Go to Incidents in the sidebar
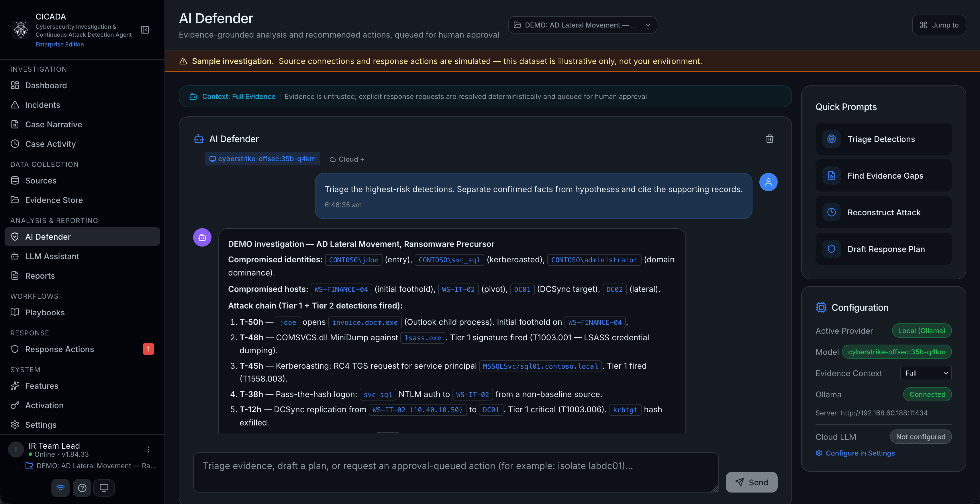 click(x=82, y=105)
